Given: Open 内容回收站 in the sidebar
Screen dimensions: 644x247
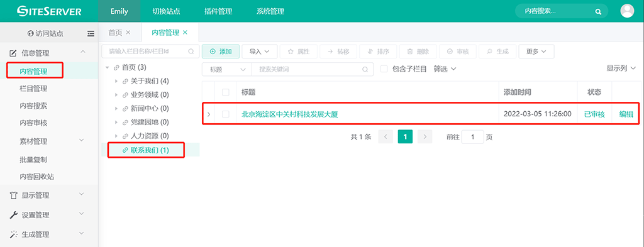Looking at the screenshot, I should click(x=37, y=177).
